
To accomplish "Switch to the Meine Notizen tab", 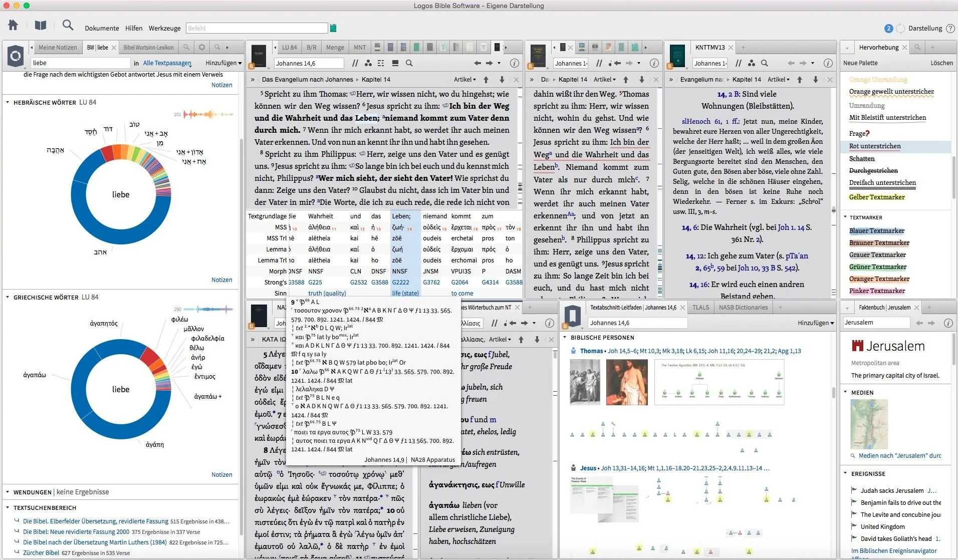I will click(x=58, y=48).
